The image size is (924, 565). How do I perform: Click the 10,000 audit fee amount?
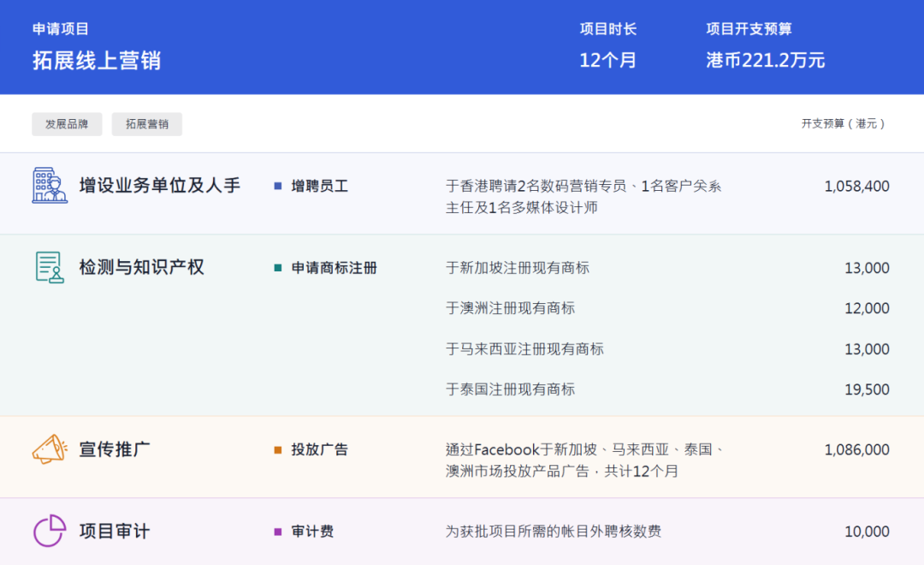(867, 532)
